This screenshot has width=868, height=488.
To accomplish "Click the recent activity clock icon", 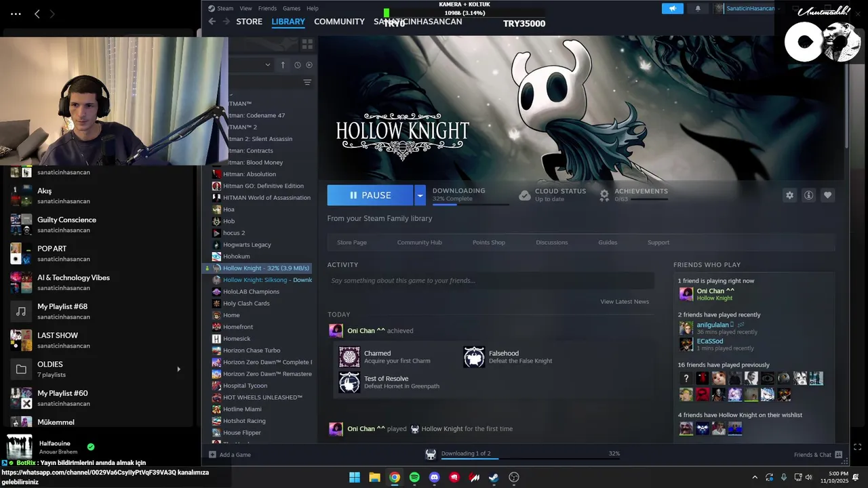I will click(297, 65).
